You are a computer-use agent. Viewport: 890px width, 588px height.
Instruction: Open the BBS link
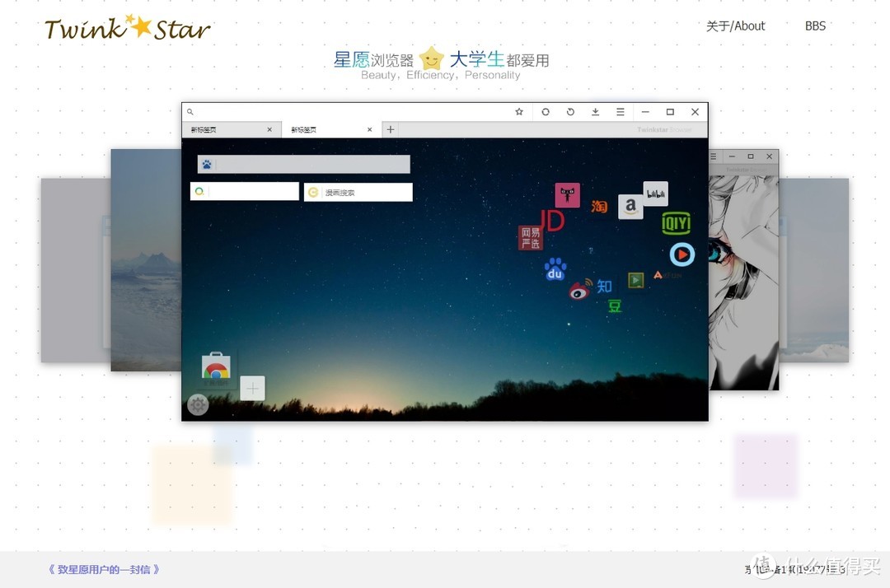pos(815,26)
